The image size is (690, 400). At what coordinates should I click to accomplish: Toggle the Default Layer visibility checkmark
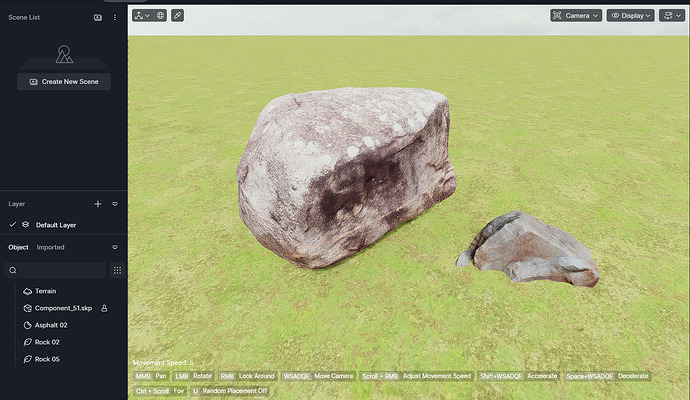click(x=13, y=225)
